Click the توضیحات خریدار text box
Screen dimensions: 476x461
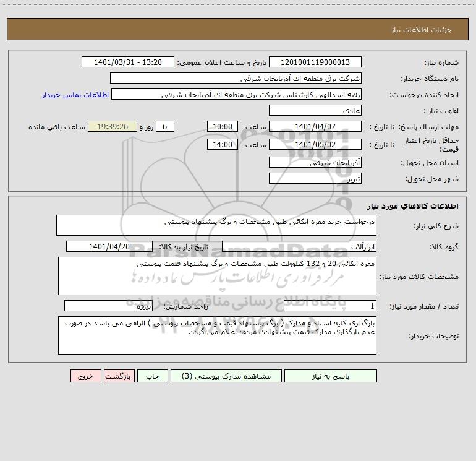(217, 335)
